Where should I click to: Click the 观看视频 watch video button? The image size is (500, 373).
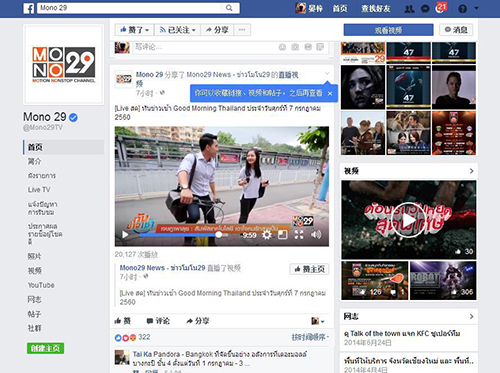point(388,30)
